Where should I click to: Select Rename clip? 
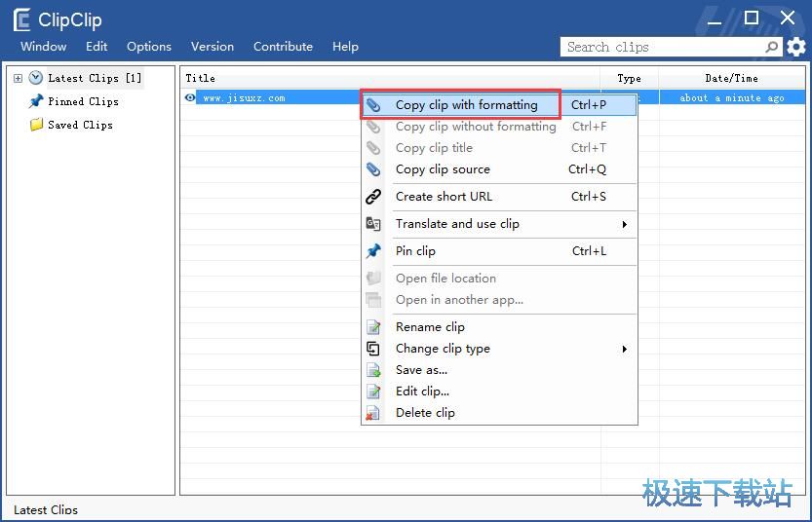pos(499,327)
